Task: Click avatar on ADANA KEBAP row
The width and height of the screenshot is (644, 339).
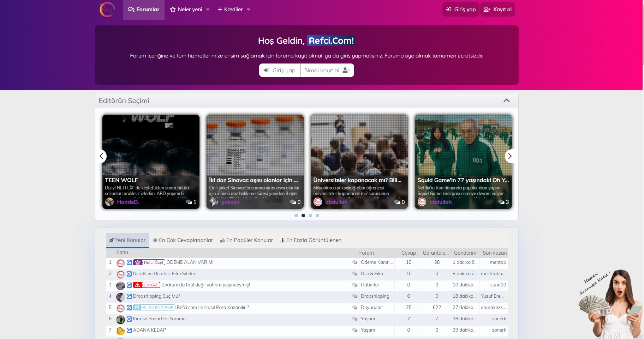Action: pyautogui.click(x=121, y=331)
